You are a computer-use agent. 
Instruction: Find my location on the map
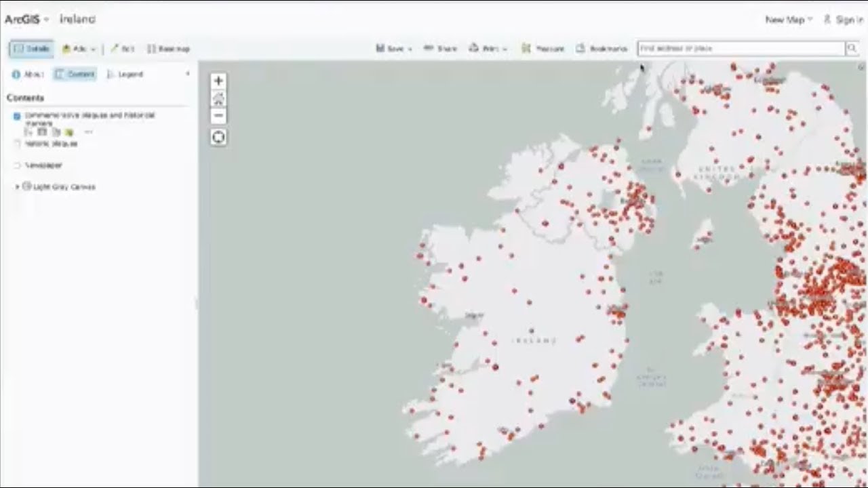click(218, 138)
